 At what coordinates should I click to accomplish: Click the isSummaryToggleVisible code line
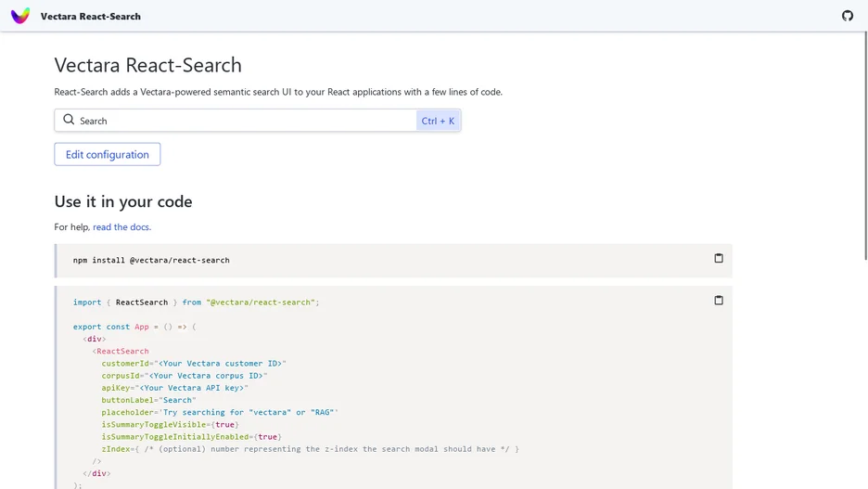pos(170,424)
